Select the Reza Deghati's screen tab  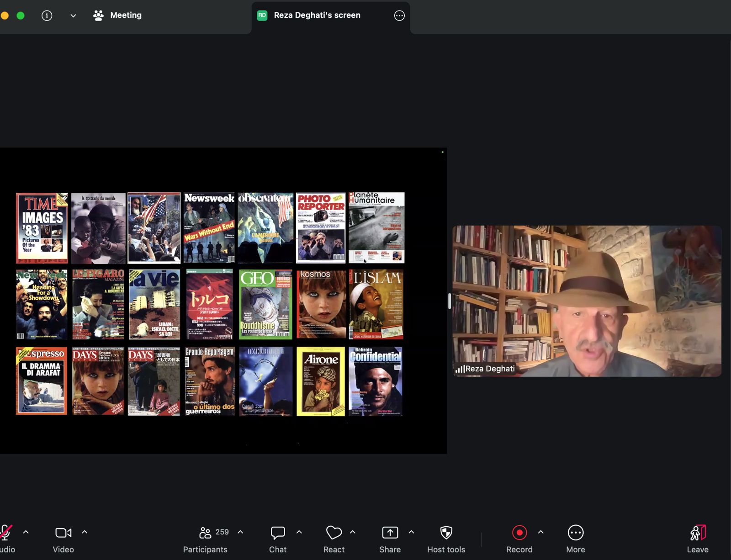tap(317, 15)
